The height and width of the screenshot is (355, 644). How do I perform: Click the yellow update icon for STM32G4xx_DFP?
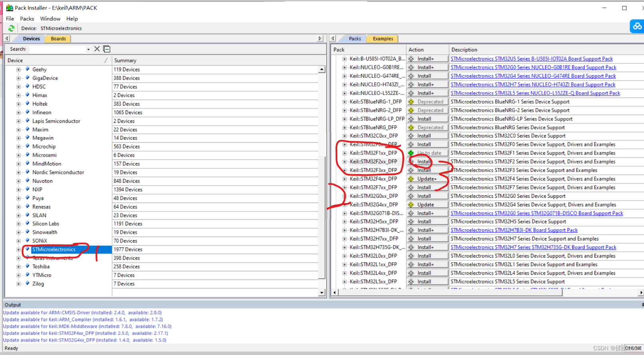[x=411, y=205]
